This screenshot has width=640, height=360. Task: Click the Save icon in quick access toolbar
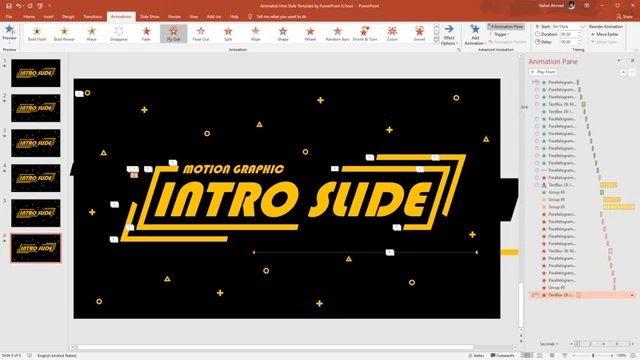pos(9,6)
